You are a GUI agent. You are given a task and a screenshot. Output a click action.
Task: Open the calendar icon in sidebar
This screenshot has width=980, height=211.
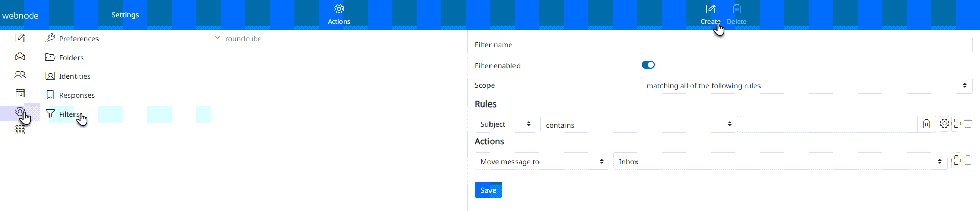(20, 93)
